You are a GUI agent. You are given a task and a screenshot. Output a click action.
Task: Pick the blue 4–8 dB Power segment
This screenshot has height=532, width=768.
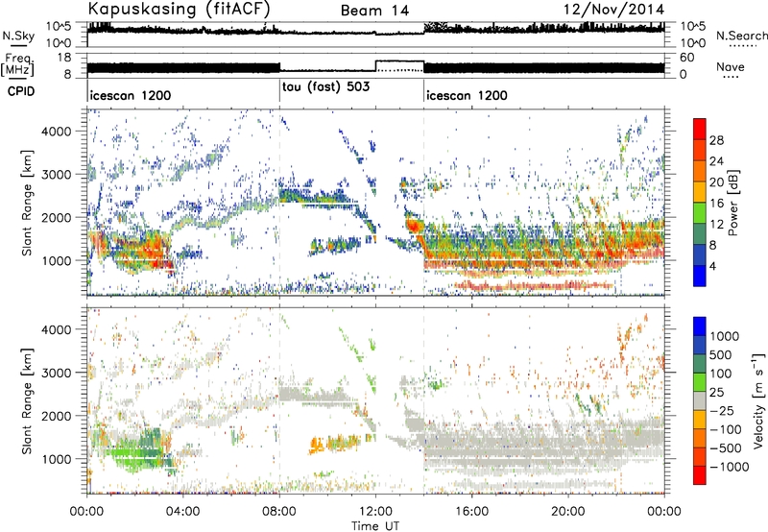(700, 255)
